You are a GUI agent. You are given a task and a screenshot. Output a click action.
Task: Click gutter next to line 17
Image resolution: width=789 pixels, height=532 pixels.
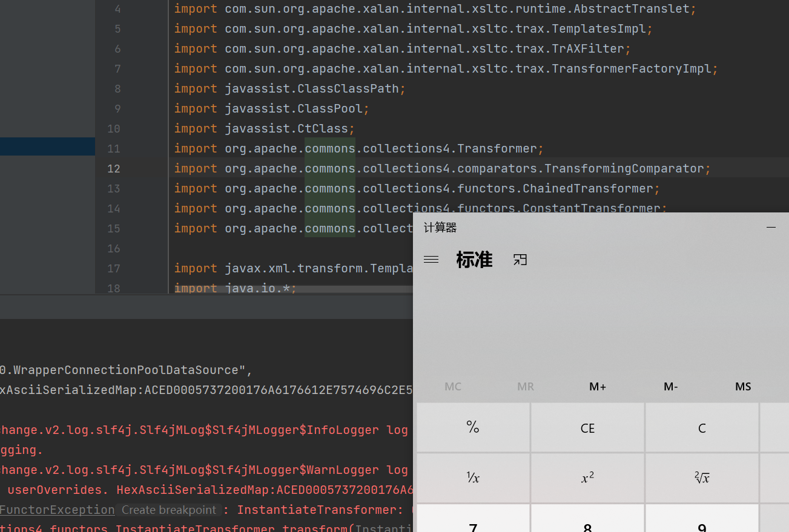click(114, 269)
